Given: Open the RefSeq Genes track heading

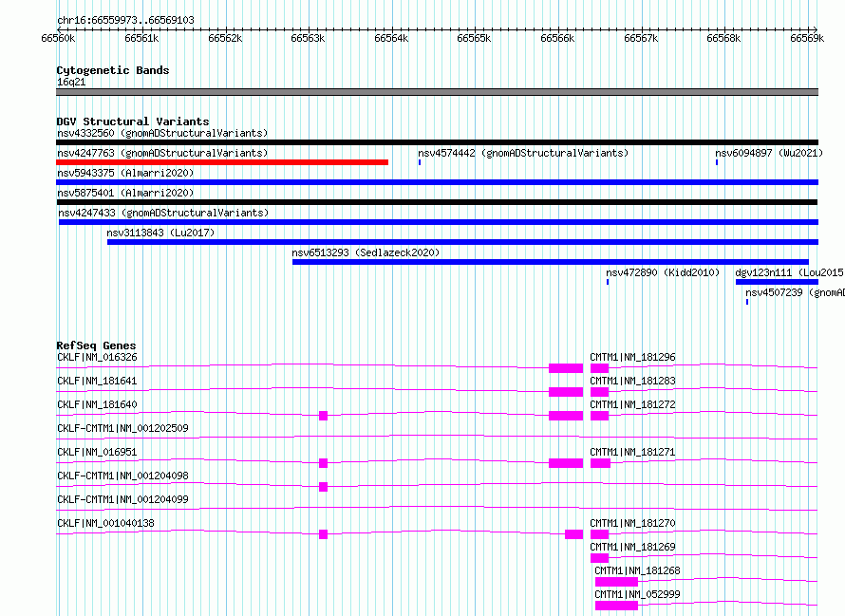Looking at the screenshot, I should [97, 345].
